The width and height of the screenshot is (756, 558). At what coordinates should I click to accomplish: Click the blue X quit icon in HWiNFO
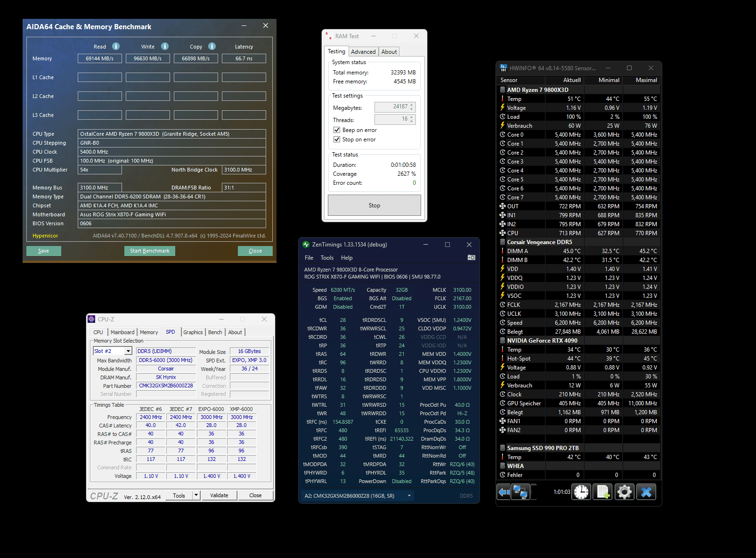[x=646, y=492]
